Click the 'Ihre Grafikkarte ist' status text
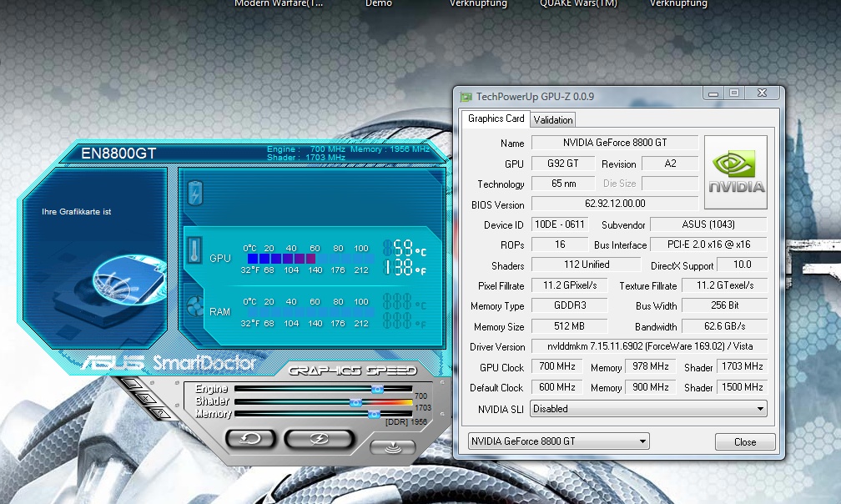841x504 pixels. pos(76,212)
